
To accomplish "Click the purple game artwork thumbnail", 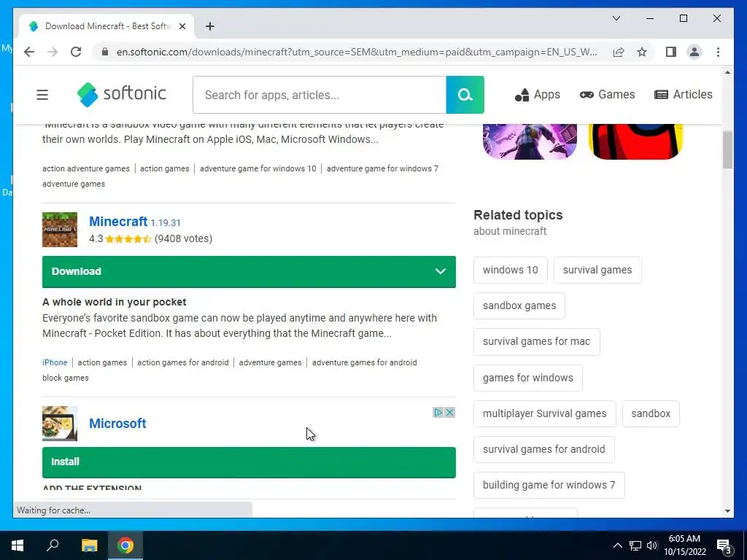I will pos(530,141).
